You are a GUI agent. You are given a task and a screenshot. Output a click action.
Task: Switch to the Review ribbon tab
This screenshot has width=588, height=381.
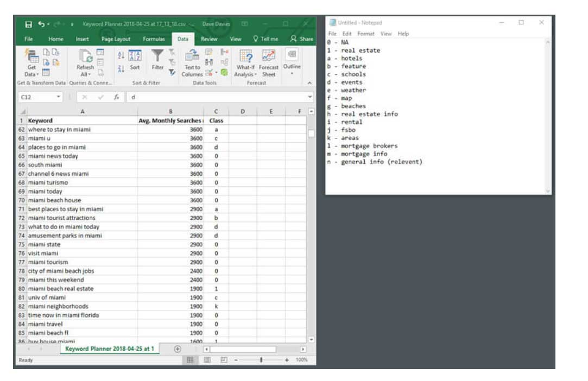tap(209, 39)
